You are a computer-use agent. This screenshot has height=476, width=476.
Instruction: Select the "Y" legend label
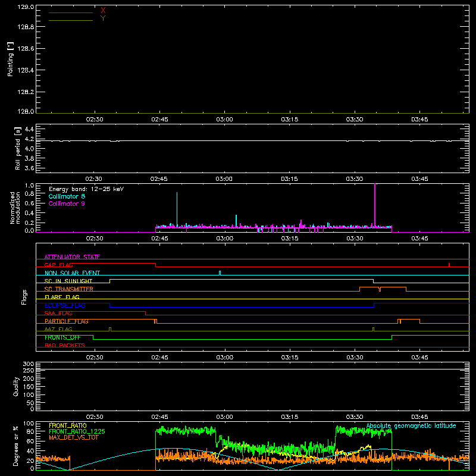[x=103, y=18]
